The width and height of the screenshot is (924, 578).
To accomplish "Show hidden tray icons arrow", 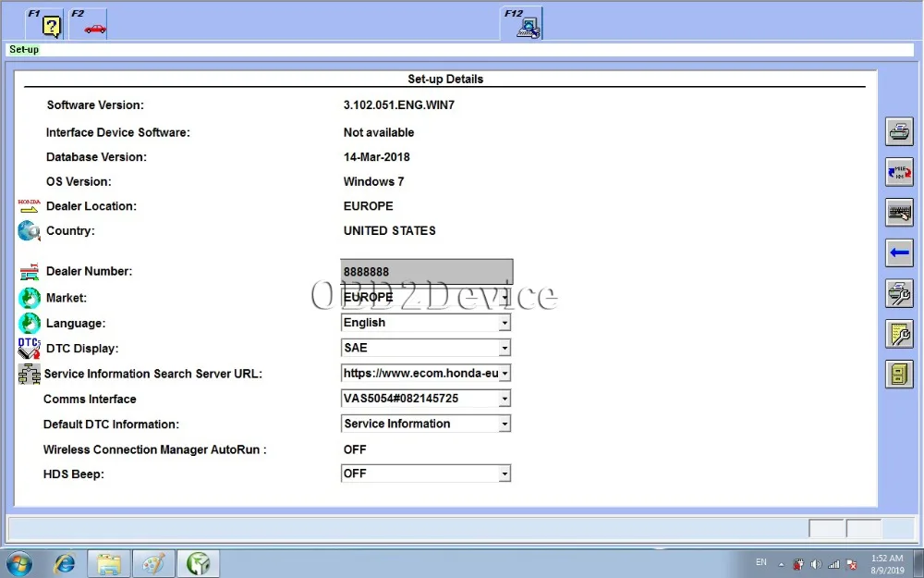I will 782,564.
